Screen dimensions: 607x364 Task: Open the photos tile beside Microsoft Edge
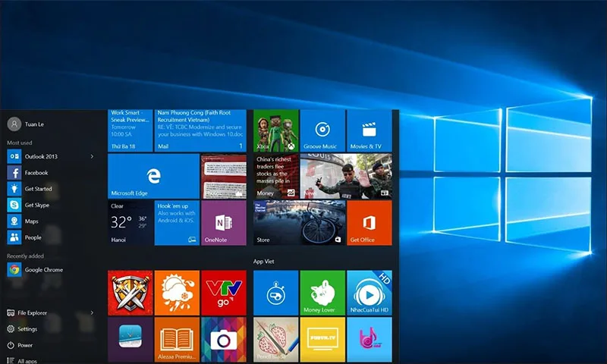(x=224, y=176)
